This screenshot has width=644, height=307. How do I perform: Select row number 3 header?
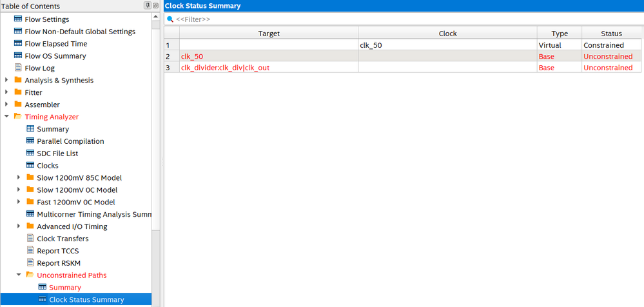coord(171,68)
